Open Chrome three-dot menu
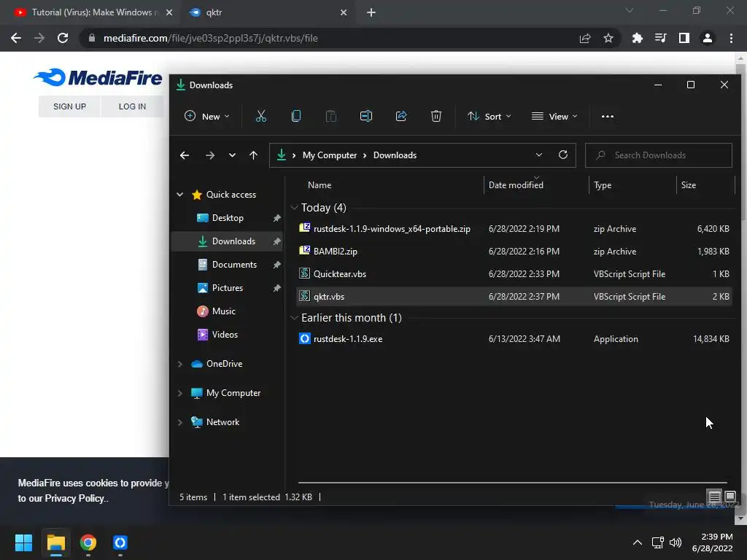This screenshot has width=747, height=560. pos(731,38)
